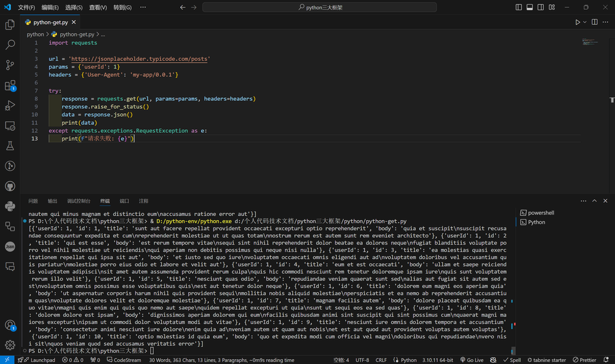Open the editor More Actions ellipsis menu
This screenshot has width=615, height=364.
[x=606, y=22]
